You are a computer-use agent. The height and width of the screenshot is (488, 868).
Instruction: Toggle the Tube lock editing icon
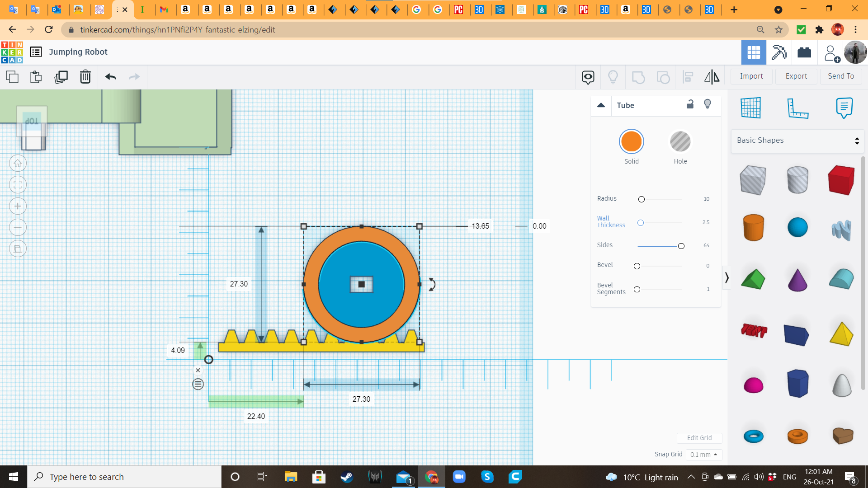[x=690, y=104]
